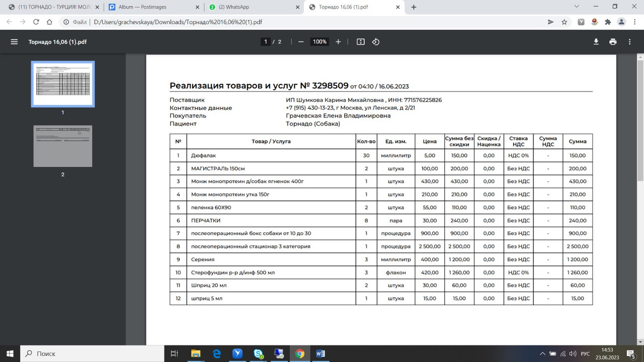The image size is (644, 362).
Task: Switch the РУС input language
Action: click(585, 354)
